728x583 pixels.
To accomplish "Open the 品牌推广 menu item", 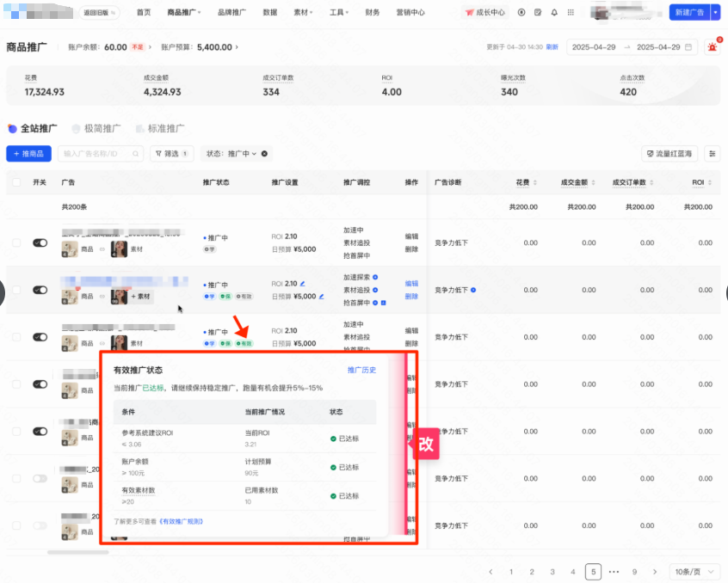I will pos(231,13).
